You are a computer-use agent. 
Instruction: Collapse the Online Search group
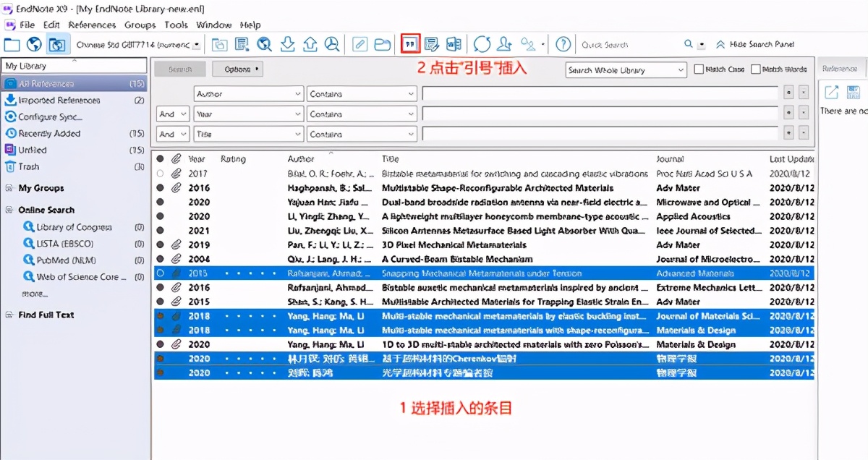pyautogui.click(x=9, y=210)
